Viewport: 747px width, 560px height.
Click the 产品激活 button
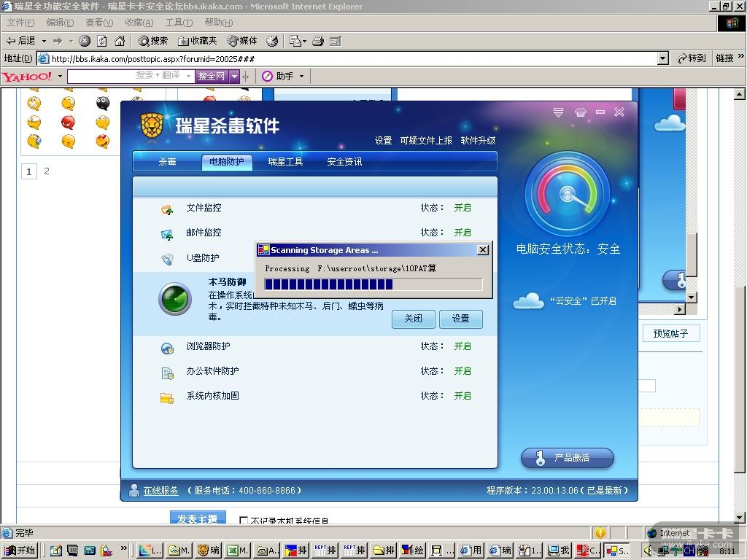[x=568, y=458]
